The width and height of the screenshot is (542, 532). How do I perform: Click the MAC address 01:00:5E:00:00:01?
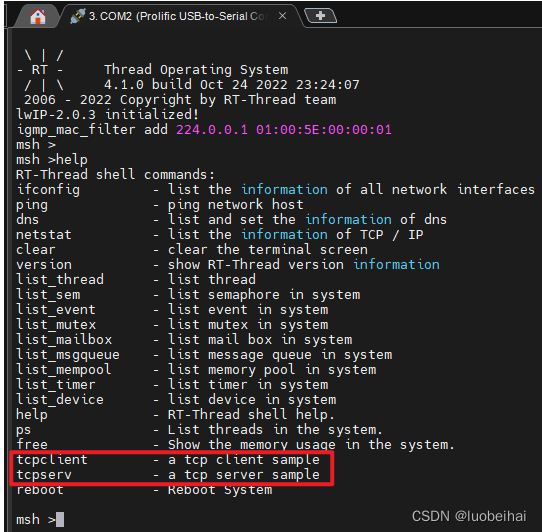point(324,130)
